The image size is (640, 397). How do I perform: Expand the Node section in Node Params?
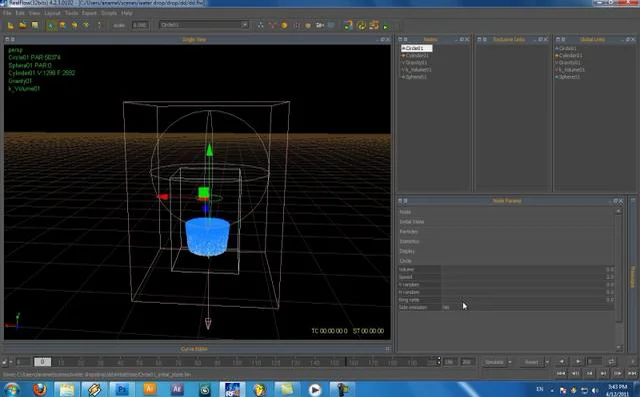pyautogui.click(x=506, y=212)
